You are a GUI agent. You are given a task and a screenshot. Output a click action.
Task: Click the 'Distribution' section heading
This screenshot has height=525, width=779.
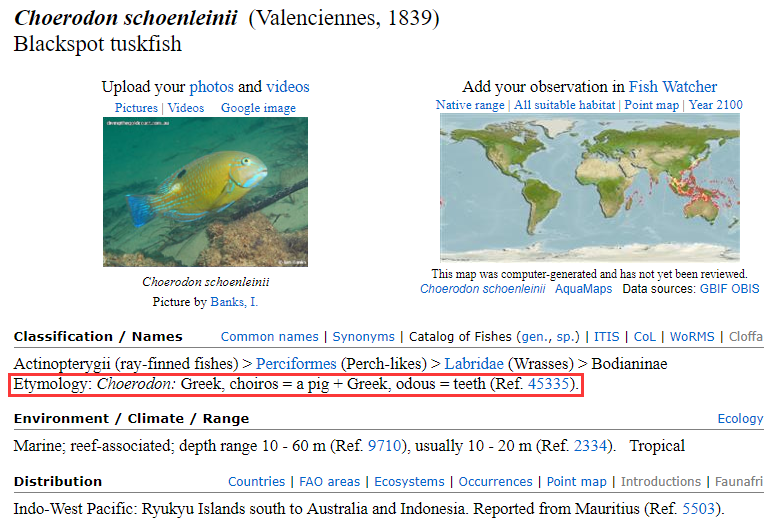coord(58,482)
